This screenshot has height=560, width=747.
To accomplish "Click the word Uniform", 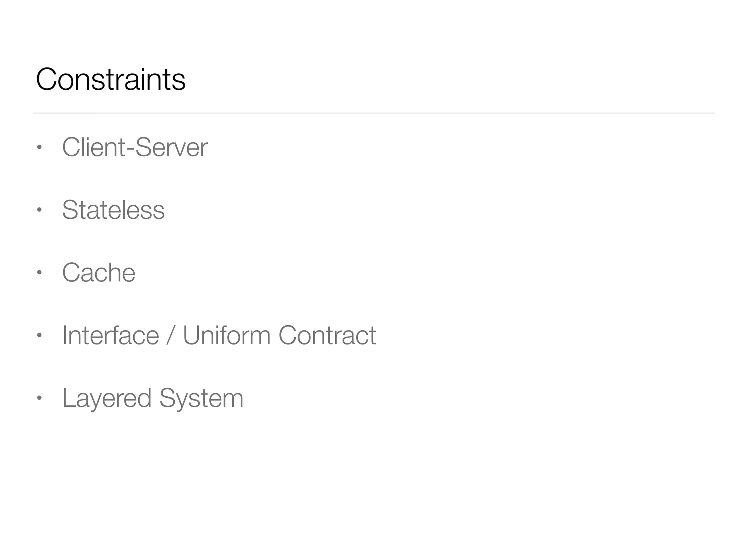I will click(227, 335).
